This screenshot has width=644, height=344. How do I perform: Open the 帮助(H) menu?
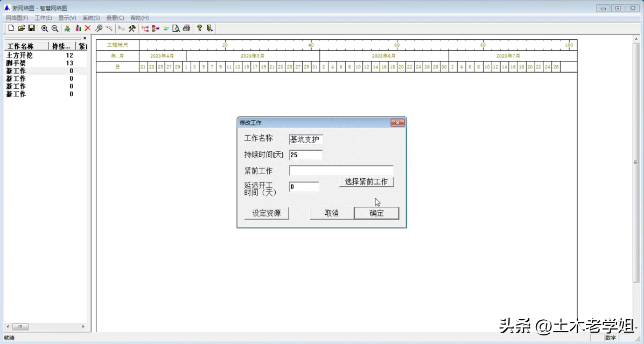tap(139, 18)
